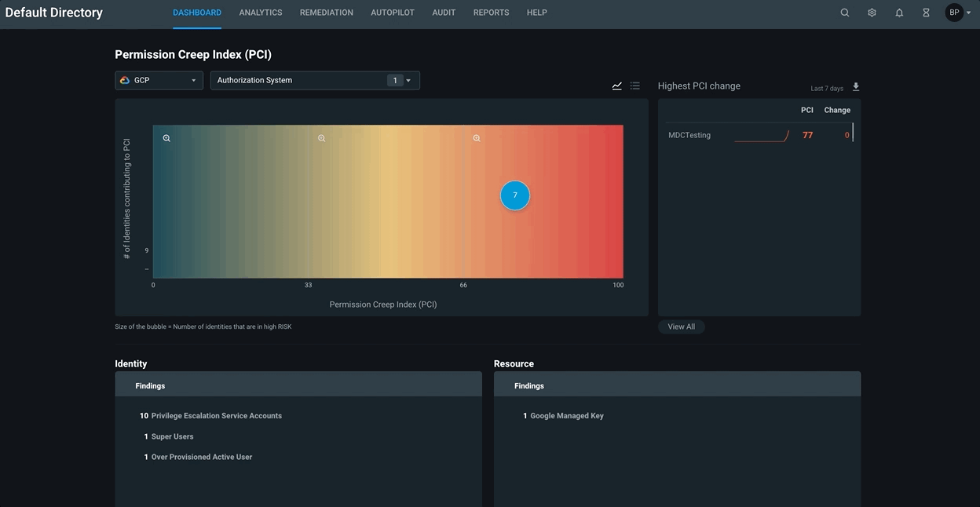The width and height of the screenshot is (980, 507).
Task: Open the GCP cloud provider dropdown
Action: tap(159, 80)
